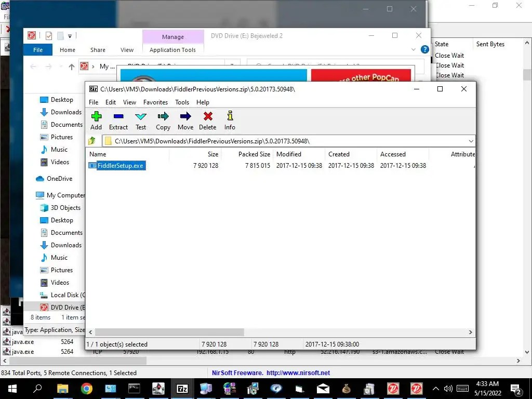Select Pictures under Quick access in Explorer

click(61, 137)
